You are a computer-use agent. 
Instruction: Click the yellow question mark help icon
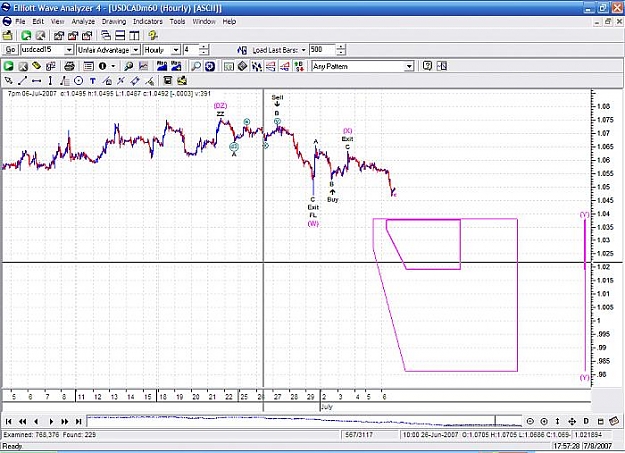point(153,35)
